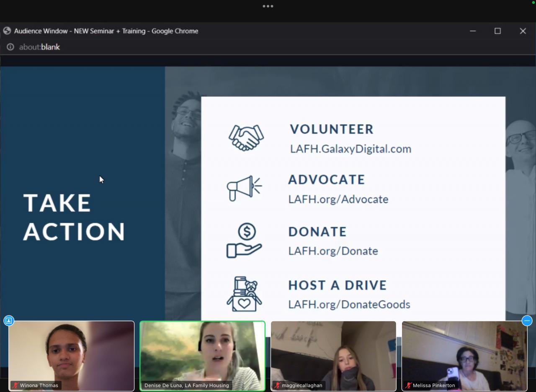Close the Audience Window

[x=523, y=31]
